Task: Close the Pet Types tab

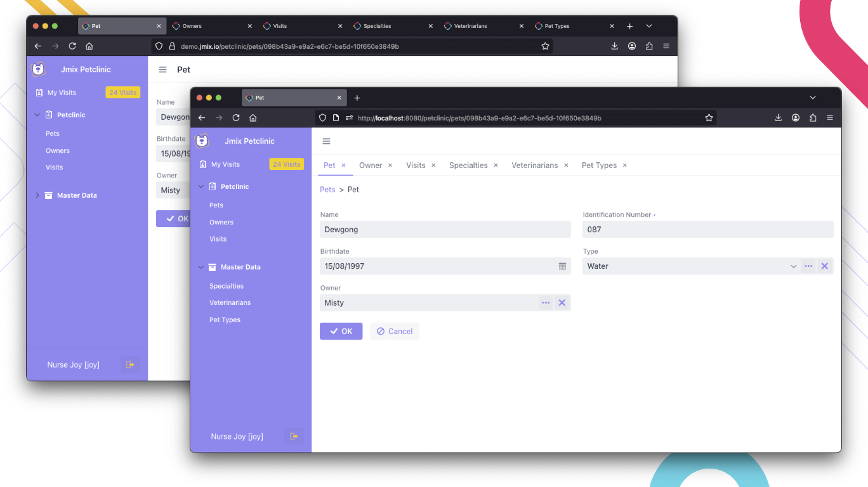Action: (x=624, y=166)
